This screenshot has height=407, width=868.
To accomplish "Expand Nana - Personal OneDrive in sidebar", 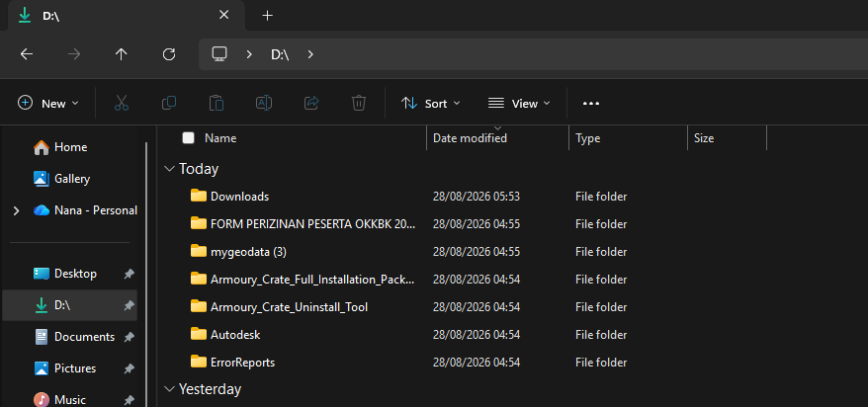I will pos(16,210).
